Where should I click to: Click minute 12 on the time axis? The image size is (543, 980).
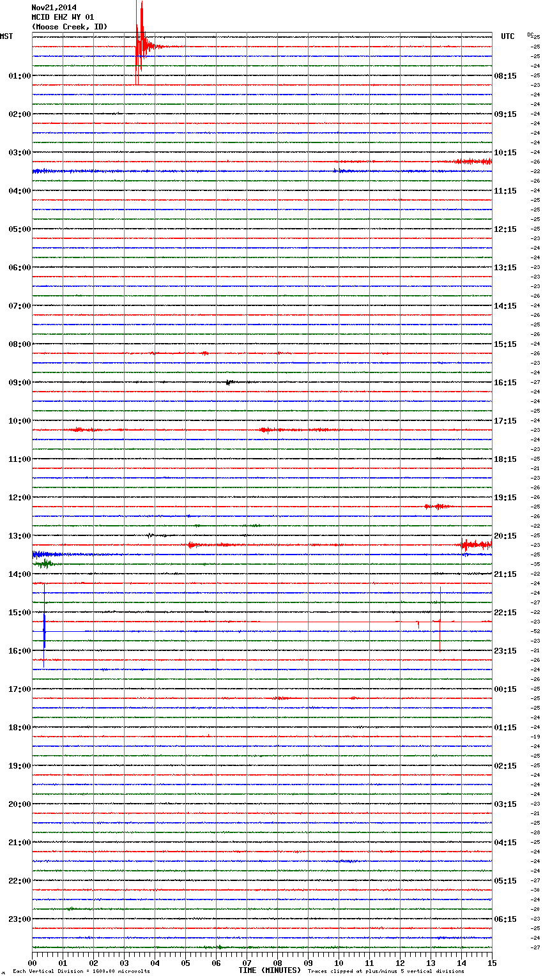point(400,962)
